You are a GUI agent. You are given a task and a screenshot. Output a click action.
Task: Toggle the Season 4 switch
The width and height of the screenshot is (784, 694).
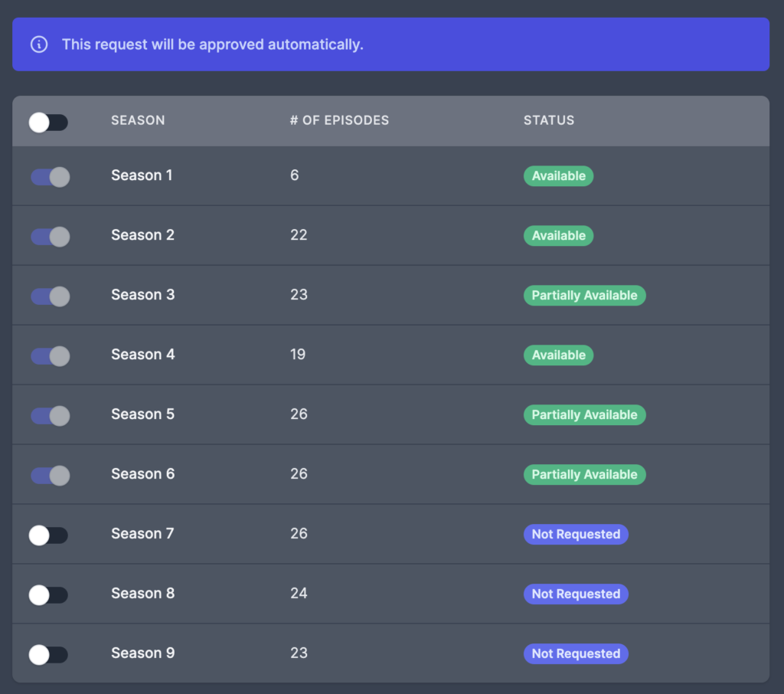point(50,356)
